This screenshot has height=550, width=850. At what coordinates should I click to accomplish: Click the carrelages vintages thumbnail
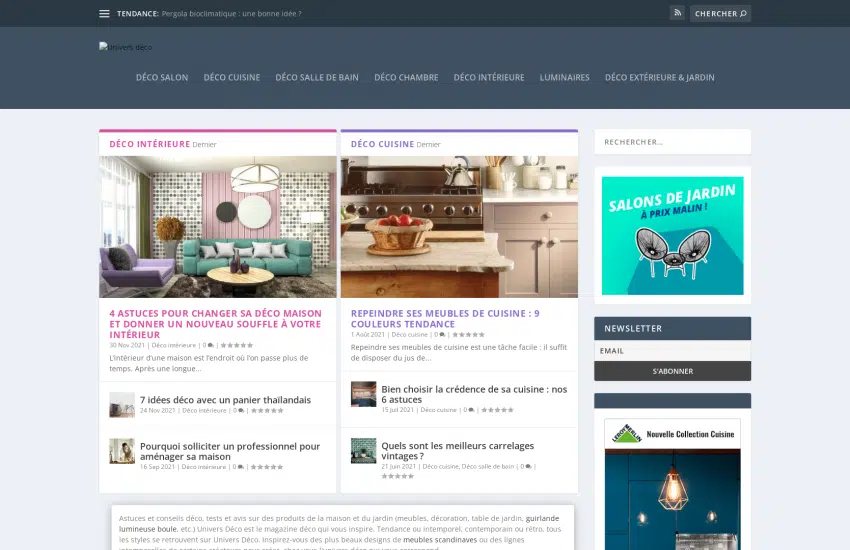363,450
